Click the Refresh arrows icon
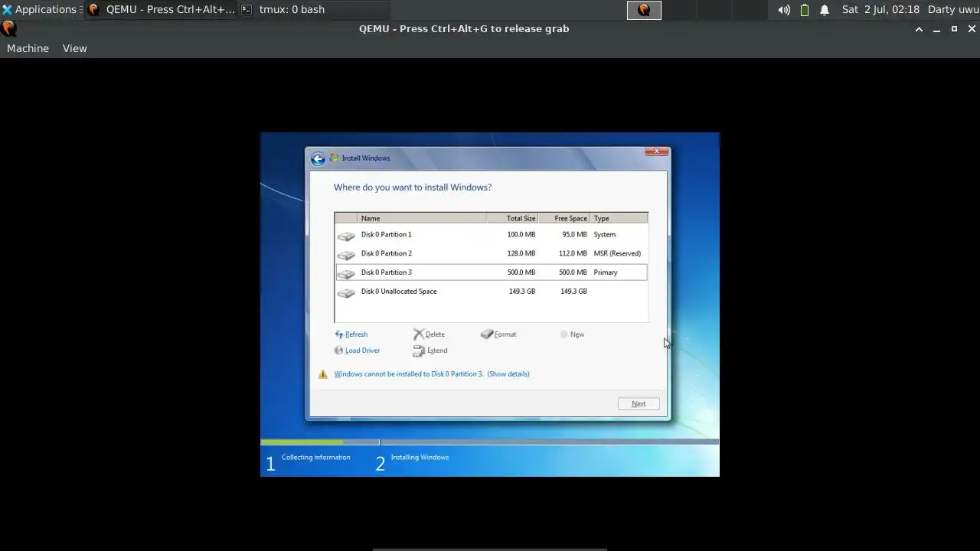 coord(339,334)
